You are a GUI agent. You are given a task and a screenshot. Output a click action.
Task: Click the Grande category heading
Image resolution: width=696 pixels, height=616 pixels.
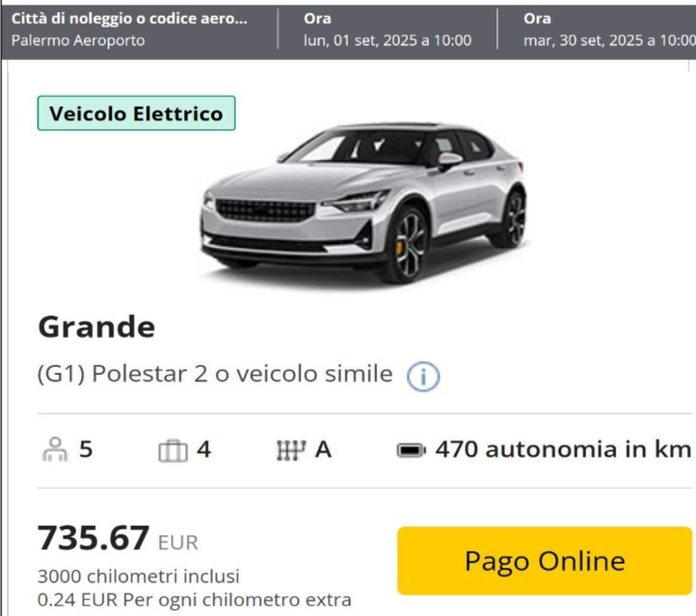[97, 327]
